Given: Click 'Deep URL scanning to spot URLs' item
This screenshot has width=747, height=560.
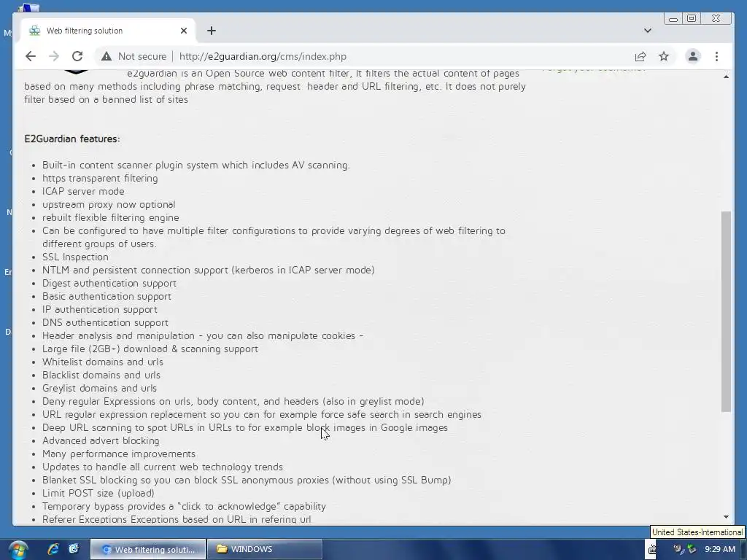Looking at the screenshot, I should tap(245, 427).
